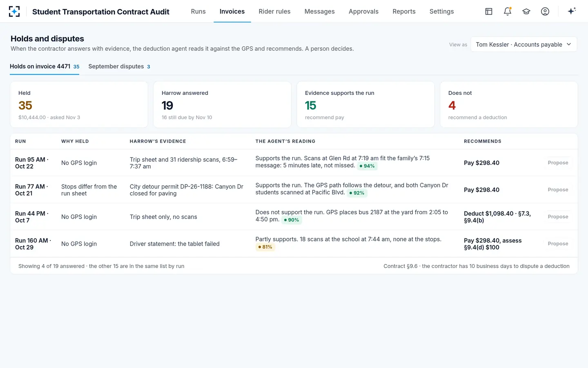Screen dimensions: 588x368
Task: Open the layout panel icon
Action: 489,11
